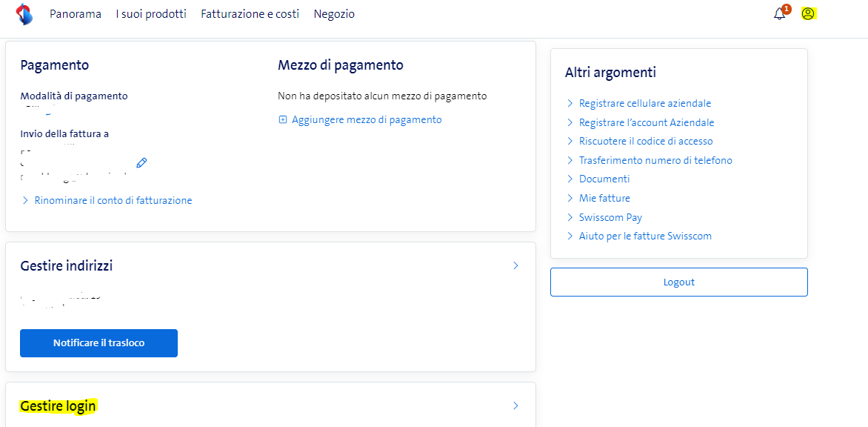This screenshot has height=427, width=868.
Task: Open the Mie fatture link
Action: click(604, 198)
